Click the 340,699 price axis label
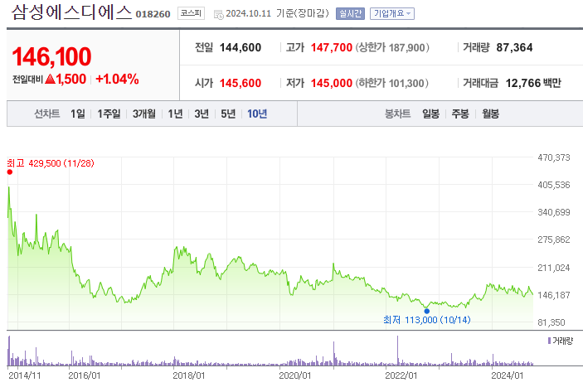Screen dimensions: 583x392 (x=554, y=212)
